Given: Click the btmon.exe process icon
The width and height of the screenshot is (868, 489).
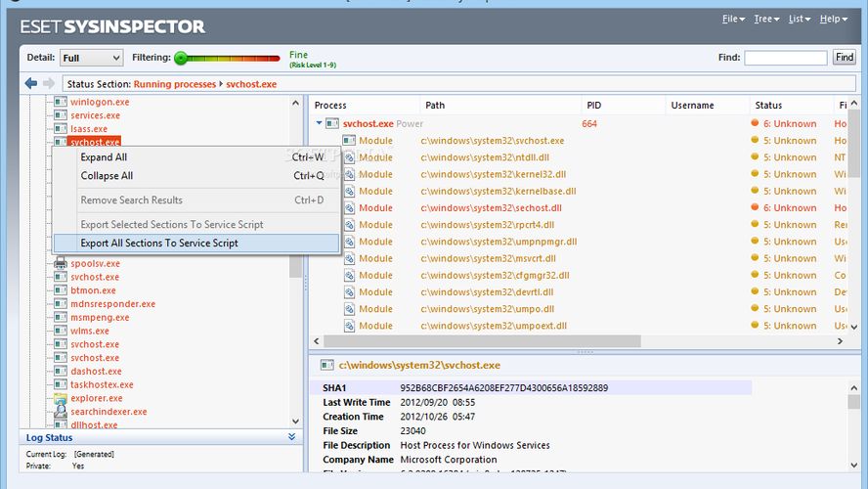Looking at the screenshot, I should pos(61,290).
